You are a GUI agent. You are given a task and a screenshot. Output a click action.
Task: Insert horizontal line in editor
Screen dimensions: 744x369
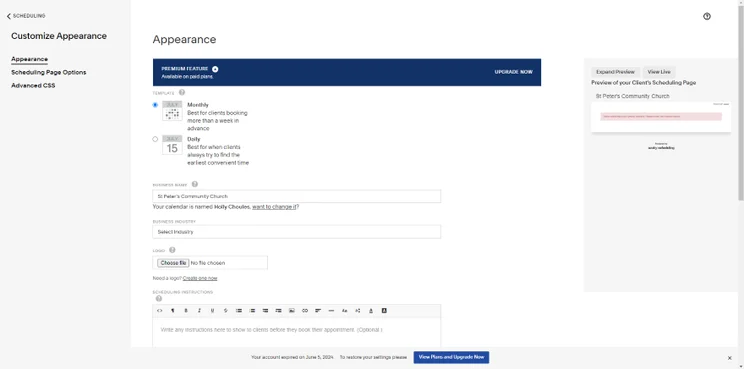point(331,311)
